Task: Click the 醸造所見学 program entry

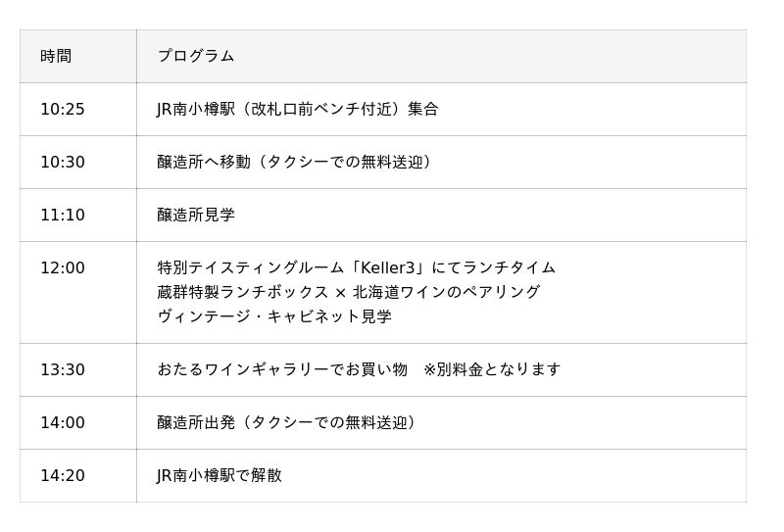Action: [196, 215]
